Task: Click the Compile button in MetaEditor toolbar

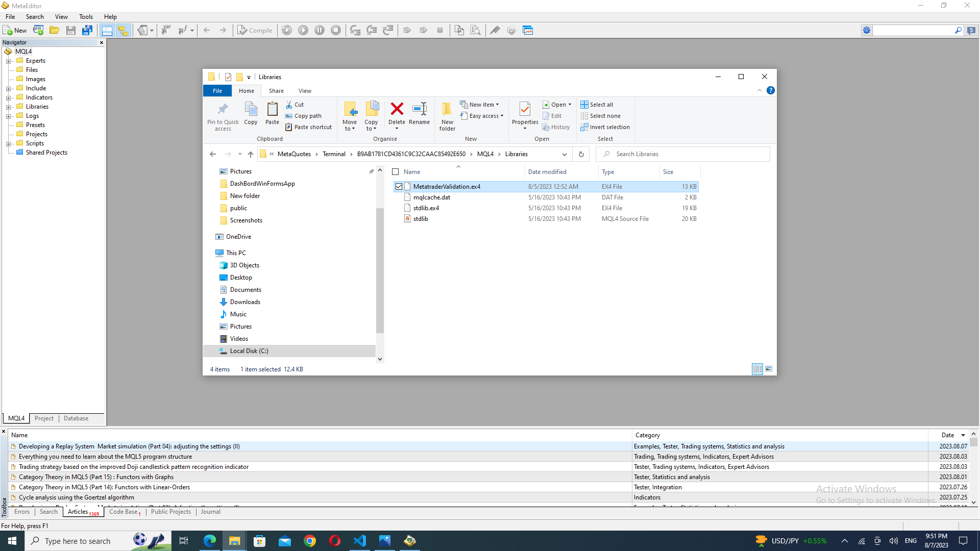Action: point(255,31)
